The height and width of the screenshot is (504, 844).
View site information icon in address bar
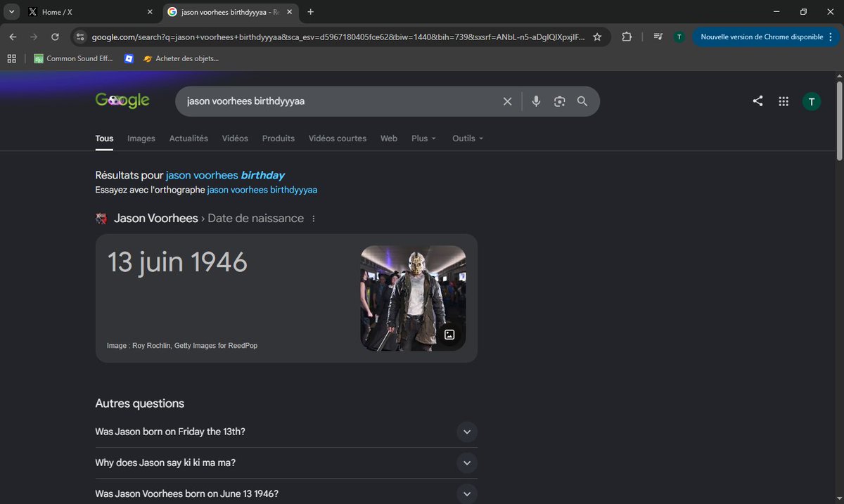coord(80,37)
